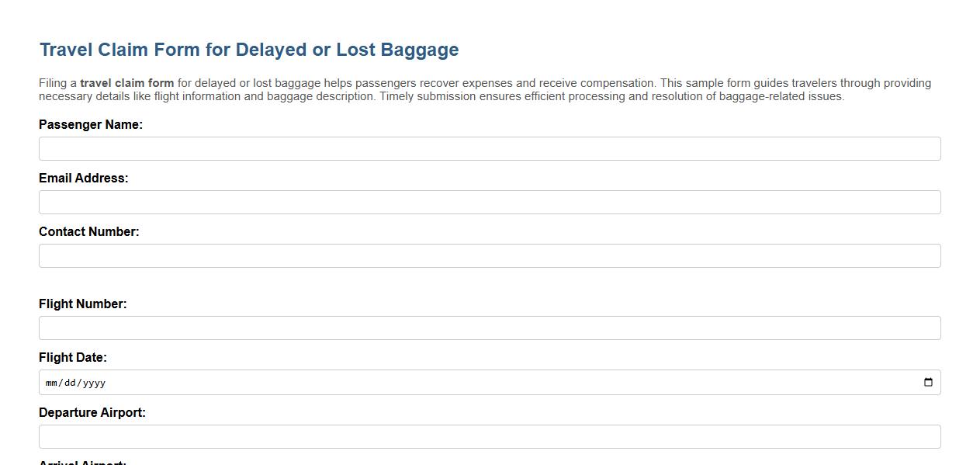Screen dimensions: 980x465
Task: Click the page title Travel Claim Form heading
Action: (x=248, y=49)
